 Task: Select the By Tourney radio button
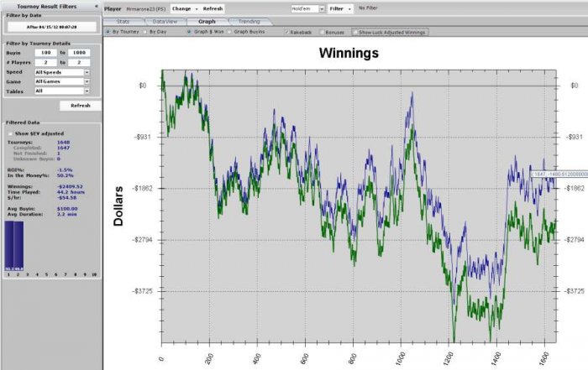click(x=108, y=32)
